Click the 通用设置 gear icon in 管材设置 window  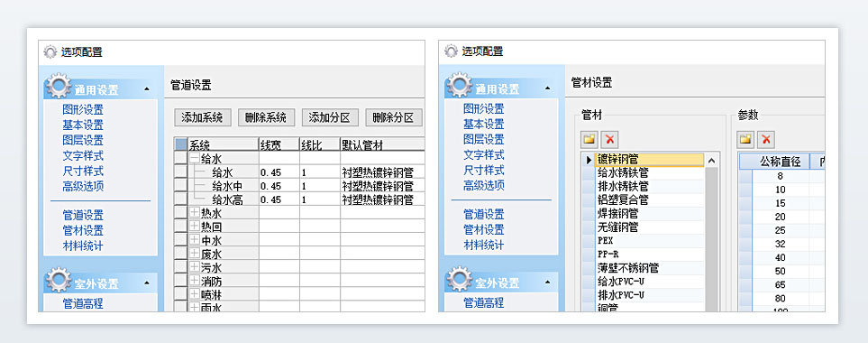(460, 84)
